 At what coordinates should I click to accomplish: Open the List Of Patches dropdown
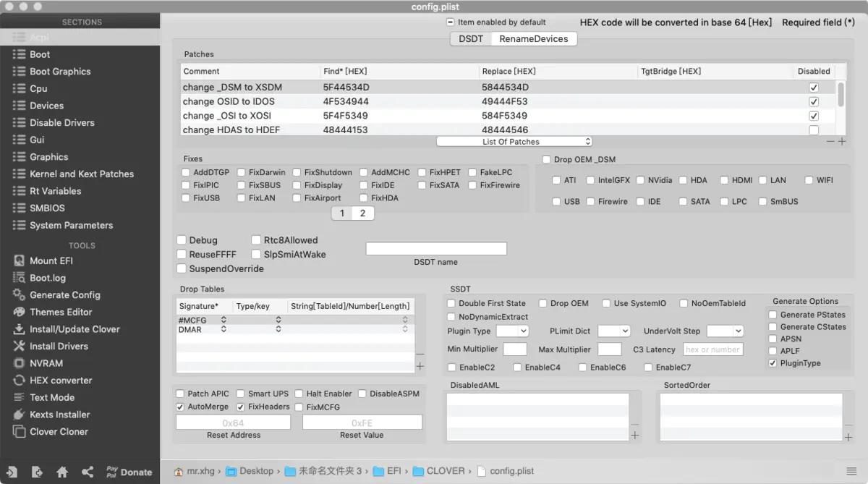[514, 142]
